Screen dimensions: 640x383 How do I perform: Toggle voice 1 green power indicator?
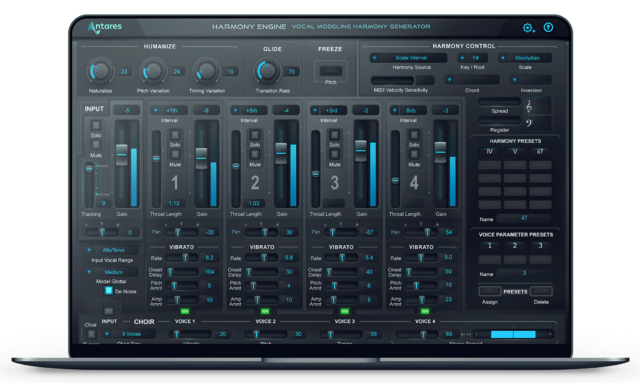(185, 311)
